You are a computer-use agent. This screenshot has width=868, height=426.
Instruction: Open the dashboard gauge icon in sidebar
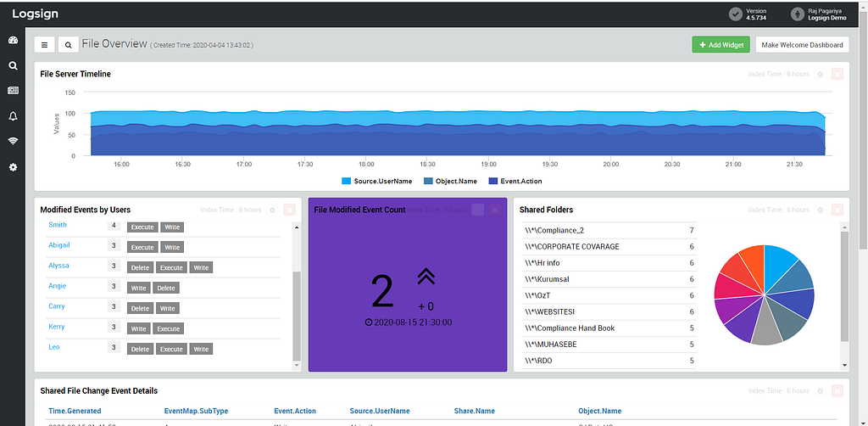(x=13, y=40)
